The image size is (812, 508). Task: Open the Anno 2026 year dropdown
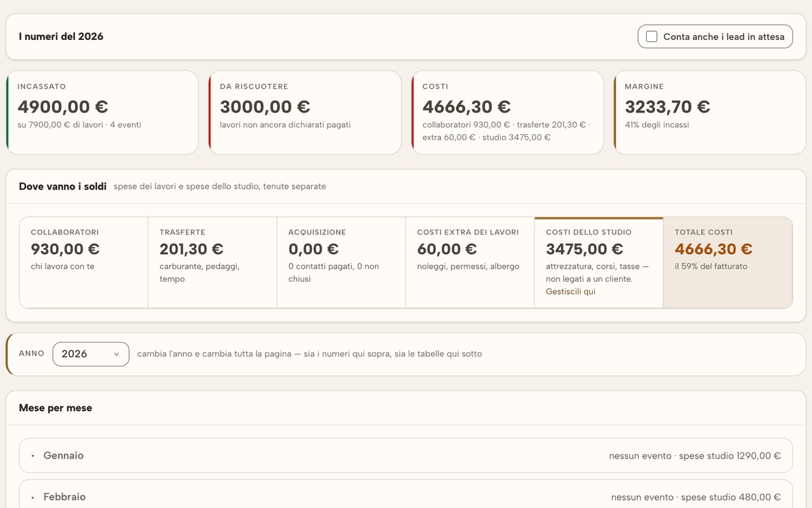click(91, 354)
